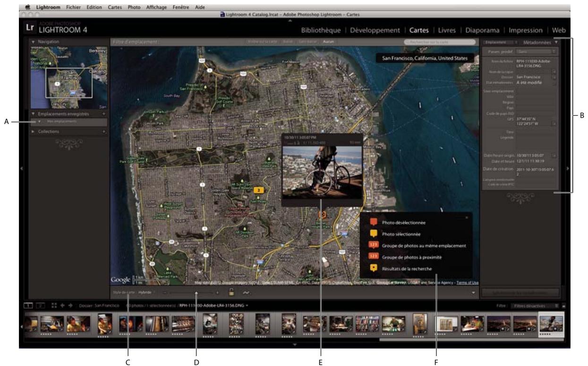588x366 pixels.
Task: Click the Photo sélectionnée legend icon
Action: (374, 233)
